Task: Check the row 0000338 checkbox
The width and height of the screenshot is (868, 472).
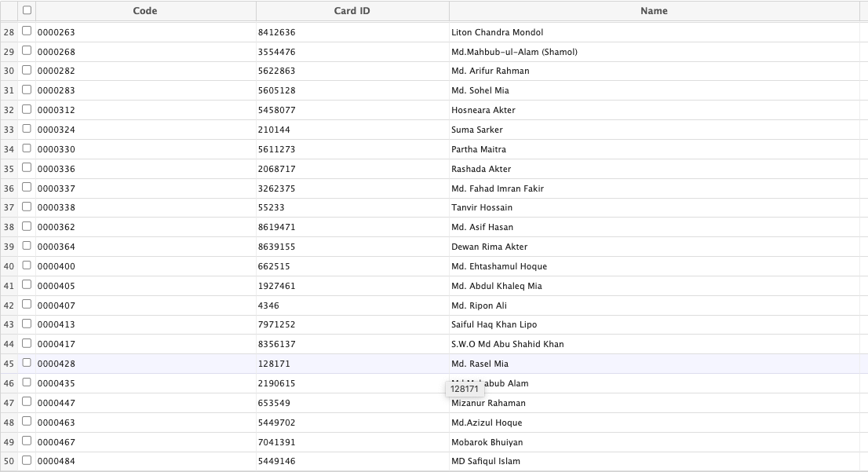Action: 27,207
